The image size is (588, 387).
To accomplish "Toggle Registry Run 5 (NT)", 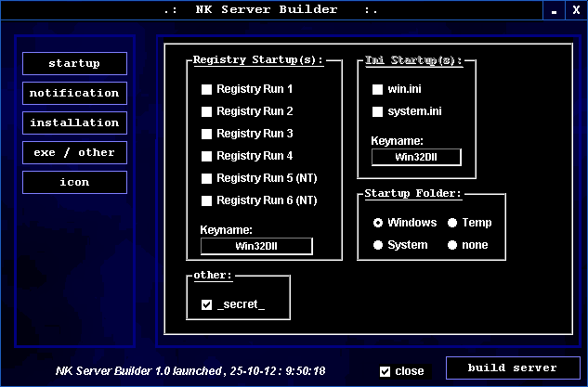I will click(207, 178).
